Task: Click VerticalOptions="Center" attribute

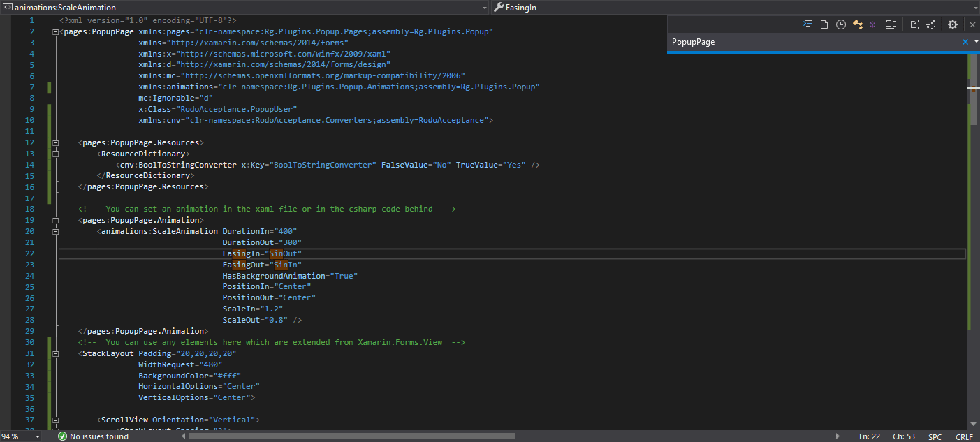Action: [194, 397]
